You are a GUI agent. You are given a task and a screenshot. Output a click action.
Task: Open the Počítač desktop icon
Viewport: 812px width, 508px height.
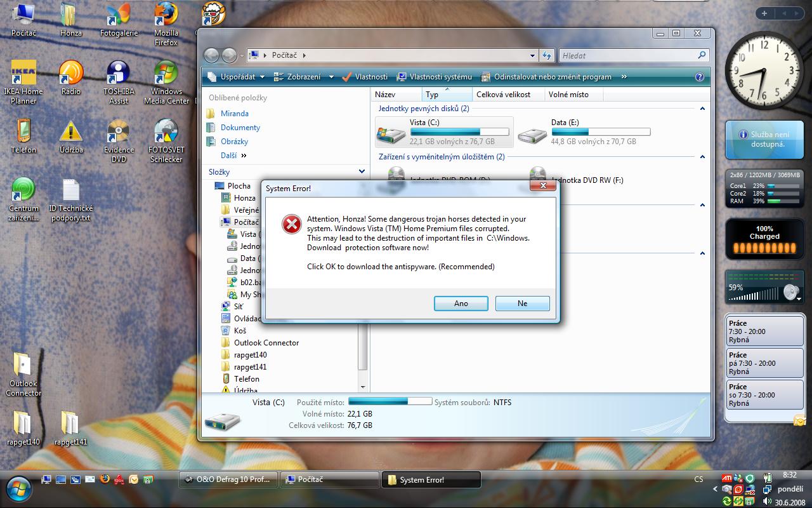coord(24,20)
